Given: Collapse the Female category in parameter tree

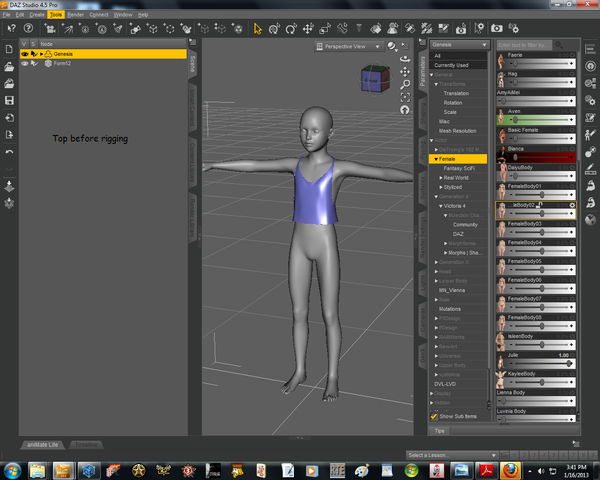Looking at the screenshot, I should pyautogui.click(x=434, y=159).
